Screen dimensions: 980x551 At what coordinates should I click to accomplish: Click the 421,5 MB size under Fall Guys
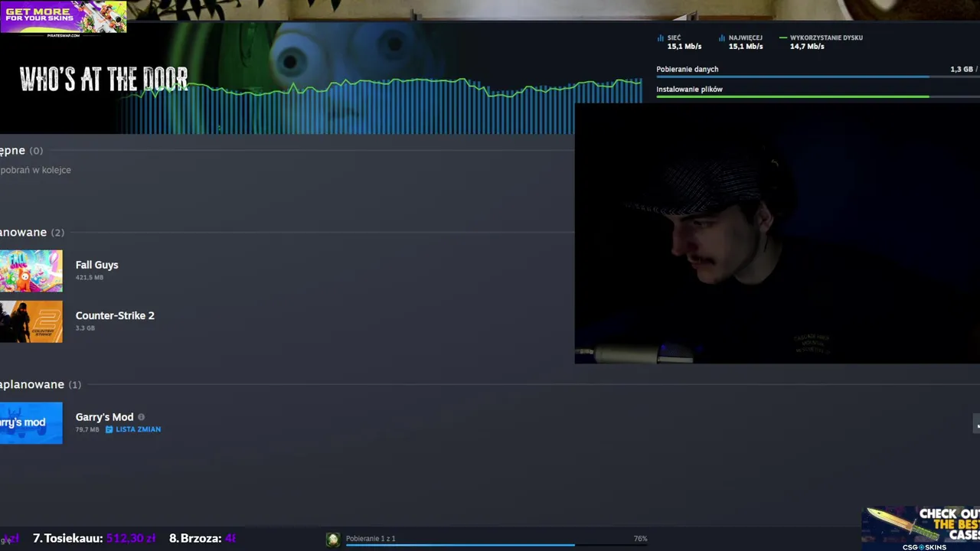pyautogui.click(x=89, y=277)
